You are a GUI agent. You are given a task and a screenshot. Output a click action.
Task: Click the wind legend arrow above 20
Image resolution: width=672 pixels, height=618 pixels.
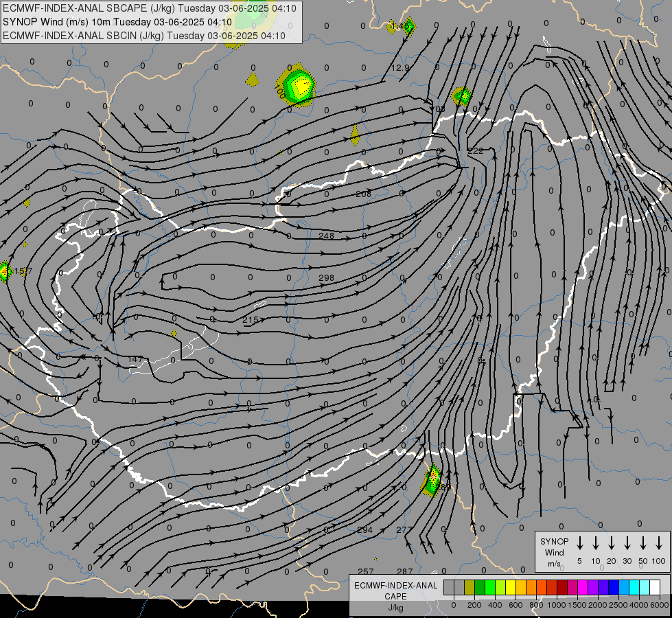tap(612, 543)
